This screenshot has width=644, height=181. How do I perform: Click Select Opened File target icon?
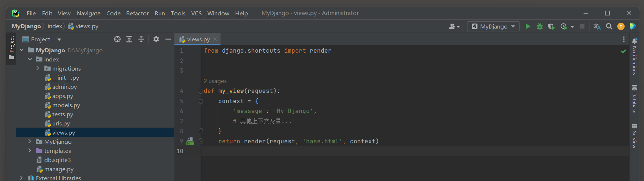coord(117,39)
